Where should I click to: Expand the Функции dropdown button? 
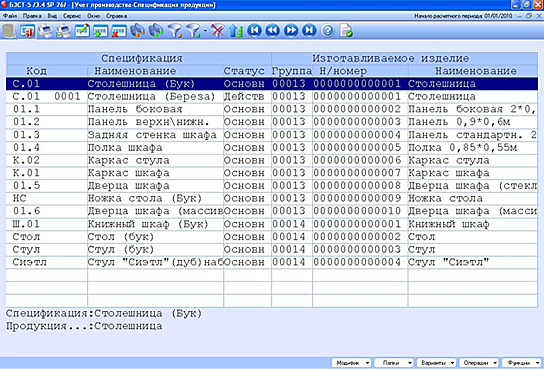pyautogui.click(x=521, y=363)
